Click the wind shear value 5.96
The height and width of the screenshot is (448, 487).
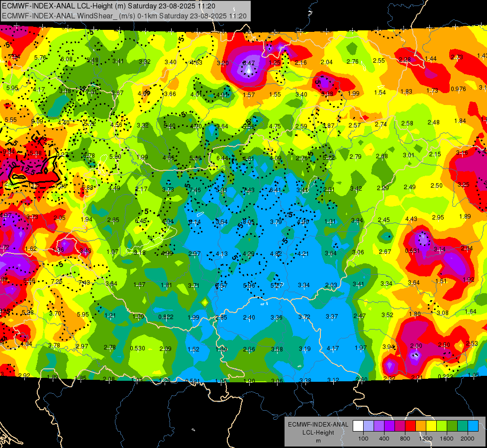[249, 285]
